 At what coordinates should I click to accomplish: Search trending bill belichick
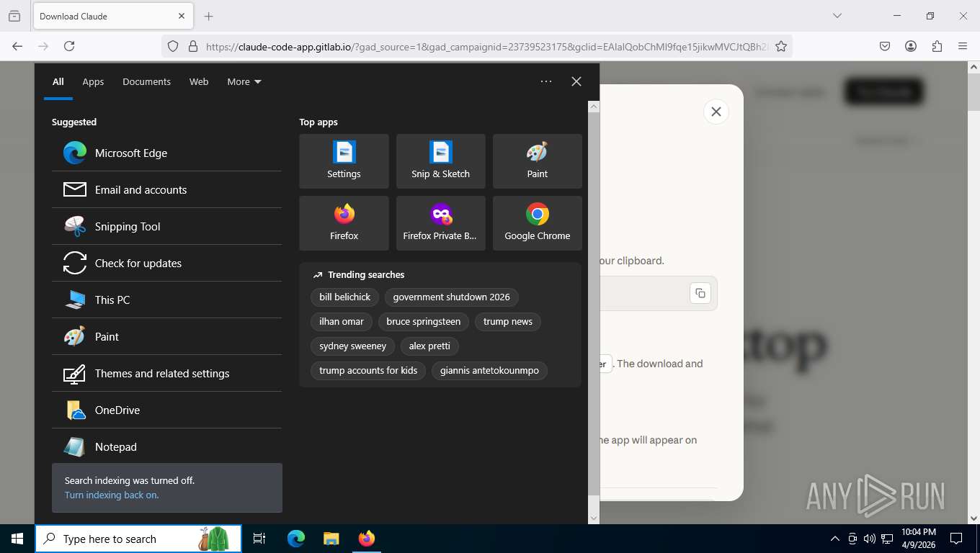(345, 297)
